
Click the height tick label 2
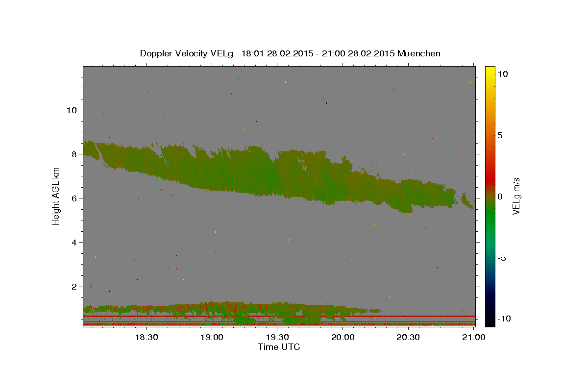74,286
